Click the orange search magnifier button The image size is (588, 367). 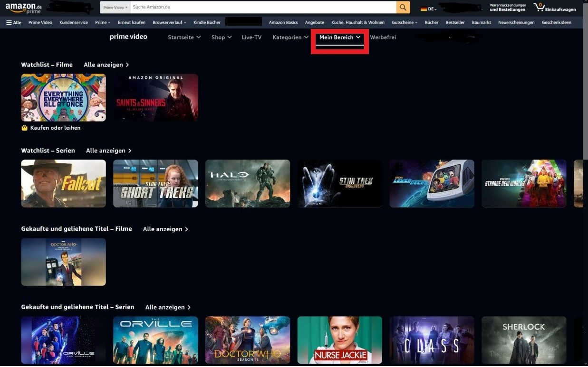coord(403,7)
